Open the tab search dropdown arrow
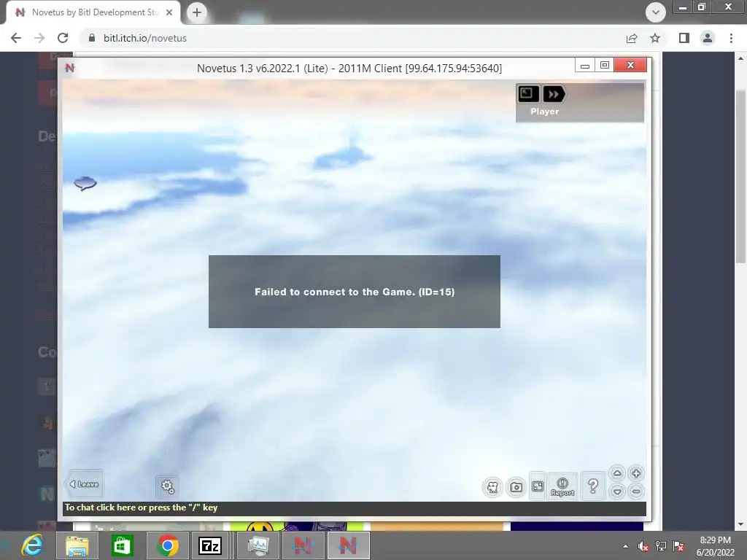The height and width of the screenshot is (560, 747). click(656, 12)
